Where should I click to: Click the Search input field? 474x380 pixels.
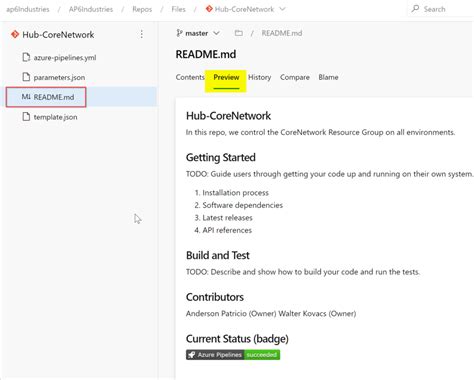[440, 9]
